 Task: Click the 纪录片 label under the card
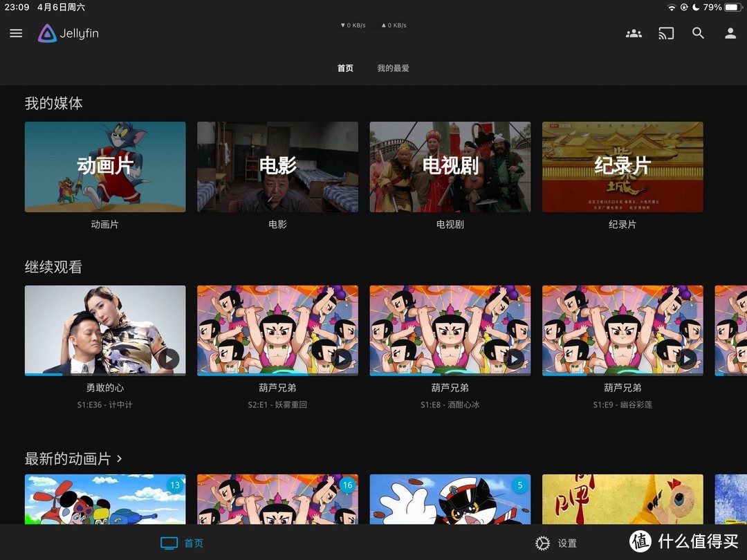[x=622, y=224]
